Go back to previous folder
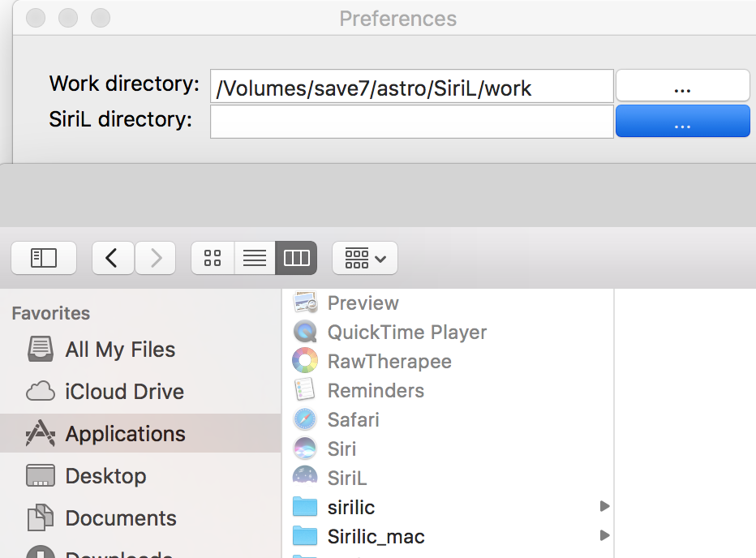This screenshot has width=756, height=558. (x=113, y=258)
